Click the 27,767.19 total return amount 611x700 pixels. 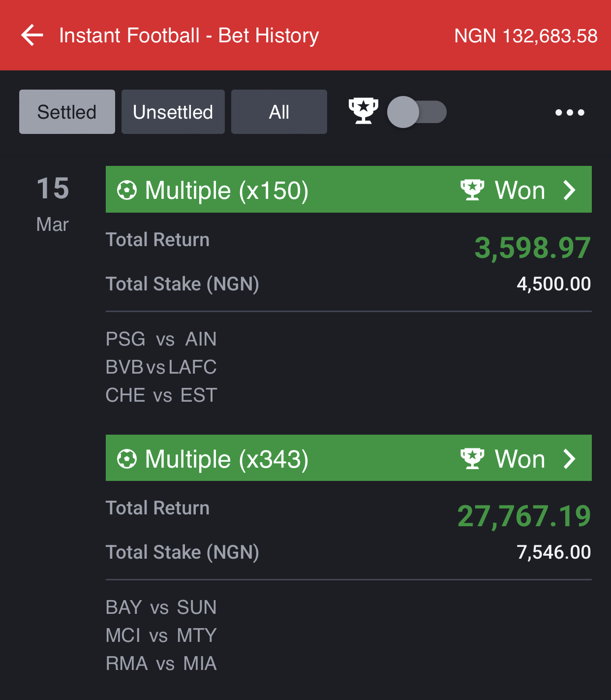coord(524,516)
